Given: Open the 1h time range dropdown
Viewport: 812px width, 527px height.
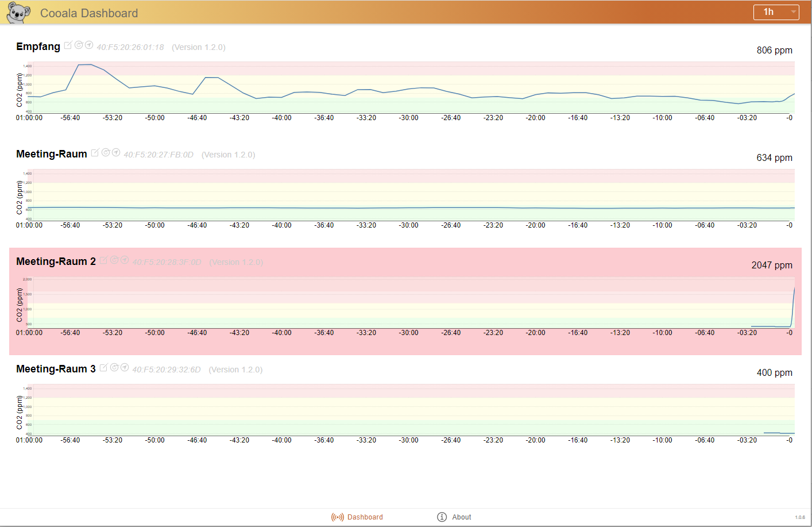Looking at the screenshot, I should click(776, 12).
